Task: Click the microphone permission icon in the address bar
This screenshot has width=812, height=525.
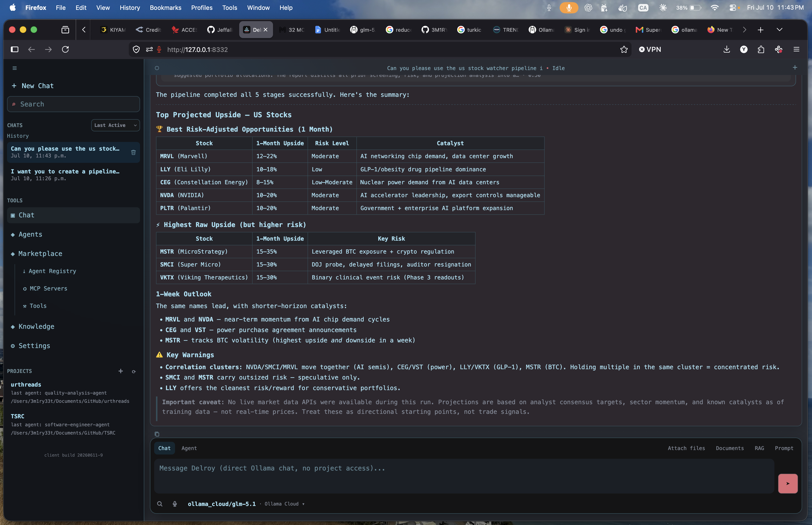Action: (x=159, y=49)
